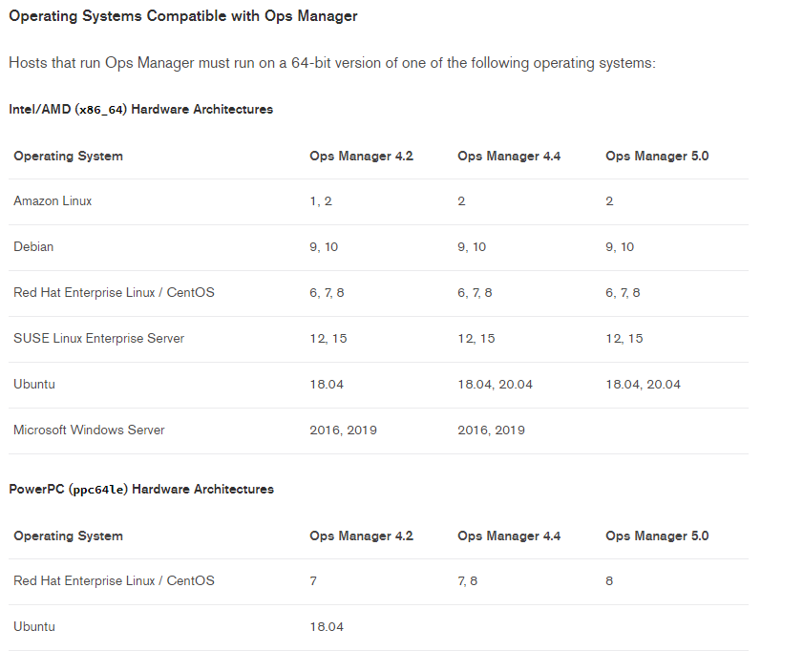The width and height of the screenshot is (804, 672).
Task: Click Ops Manager 5.0 header in Intel/AMD table
Action: pos(657,157)
